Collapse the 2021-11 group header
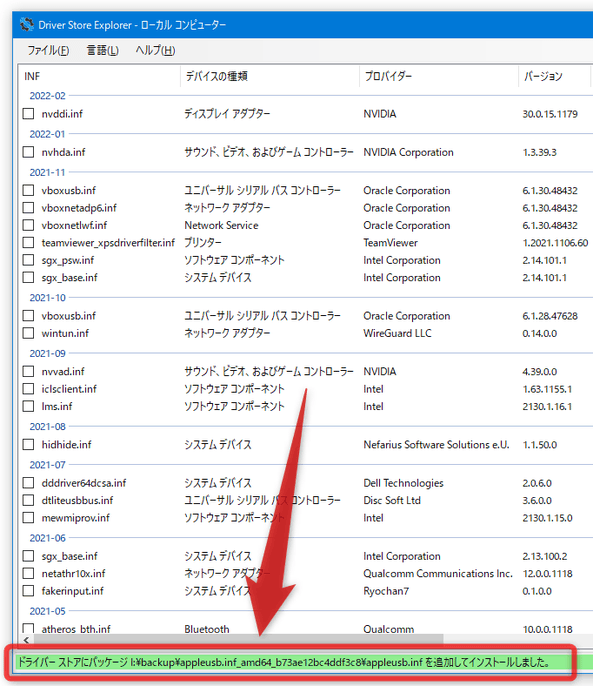Viewport: 593px width, 686px height. pos(47,172)
